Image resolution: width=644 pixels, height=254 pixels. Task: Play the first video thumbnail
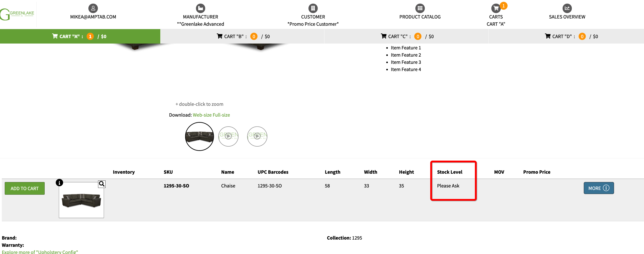228,136
